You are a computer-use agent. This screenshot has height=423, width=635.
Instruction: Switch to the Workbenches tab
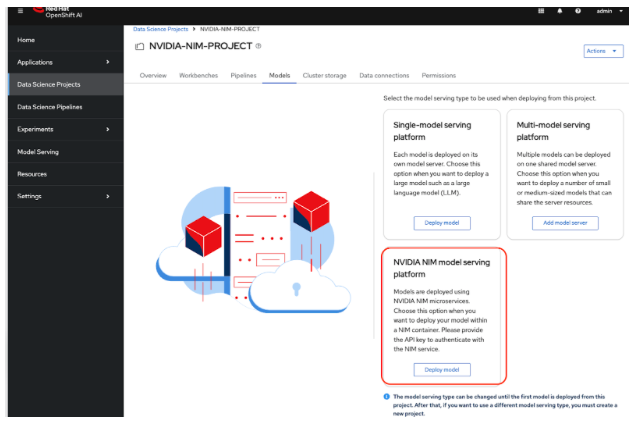coord(199,76)
